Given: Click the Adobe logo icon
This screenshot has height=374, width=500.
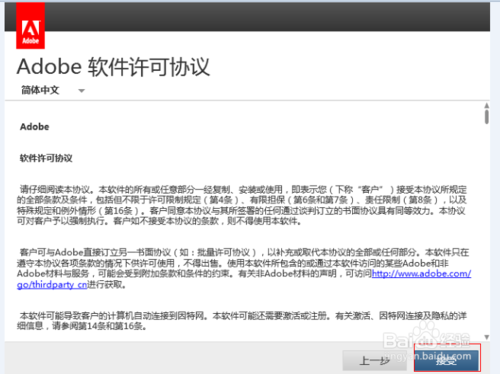Looking at the screenshot, I should pyautogui.click(x=30, y=26).
